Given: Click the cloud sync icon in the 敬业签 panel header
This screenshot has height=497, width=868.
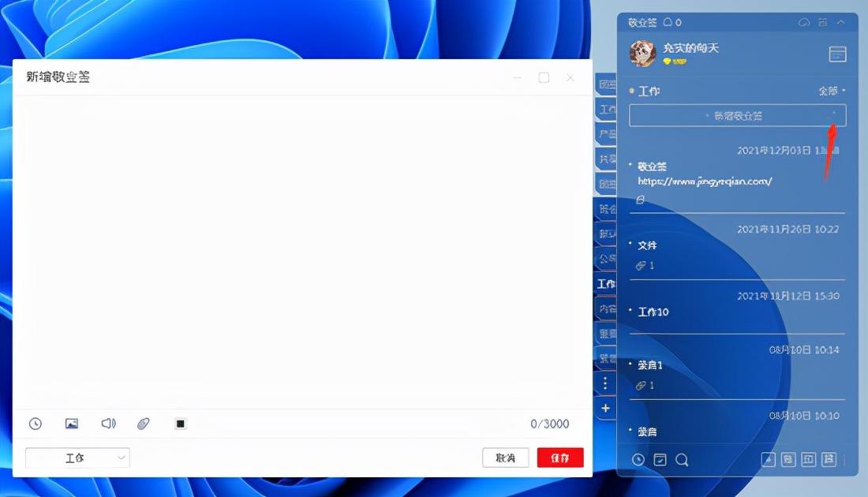Looking at the screenshot, I should (x=804, y=22).
